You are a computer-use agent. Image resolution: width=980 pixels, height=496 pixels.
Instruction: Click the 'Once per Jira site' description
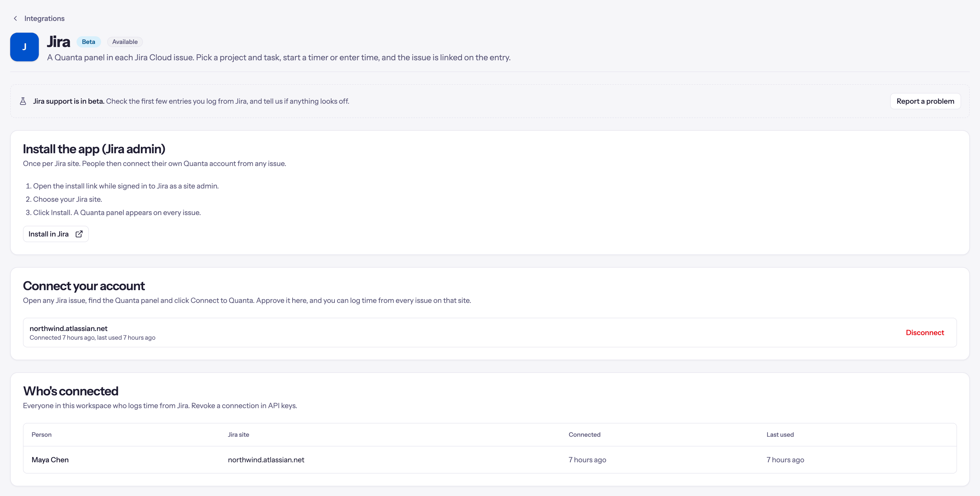click(154, 164)
